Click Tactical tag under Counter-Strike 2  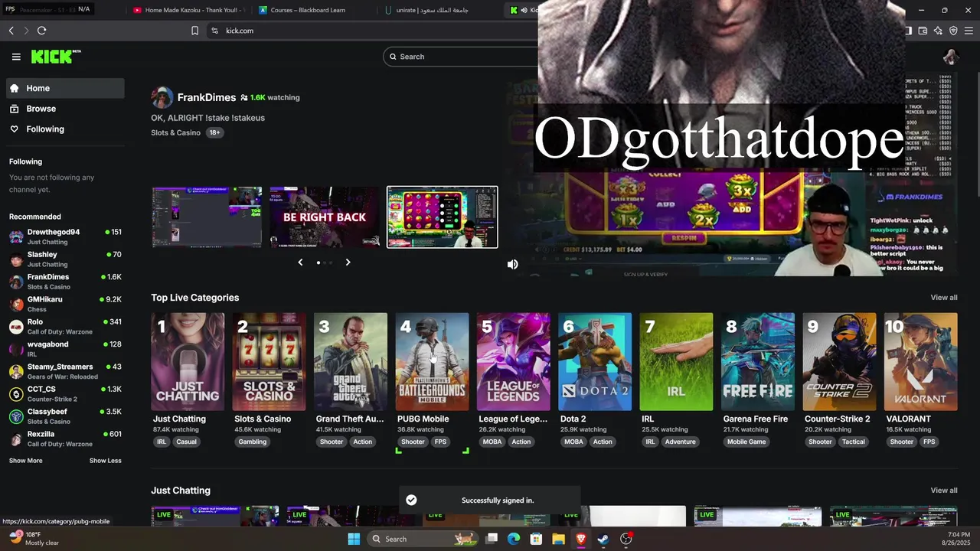[853, 442]
